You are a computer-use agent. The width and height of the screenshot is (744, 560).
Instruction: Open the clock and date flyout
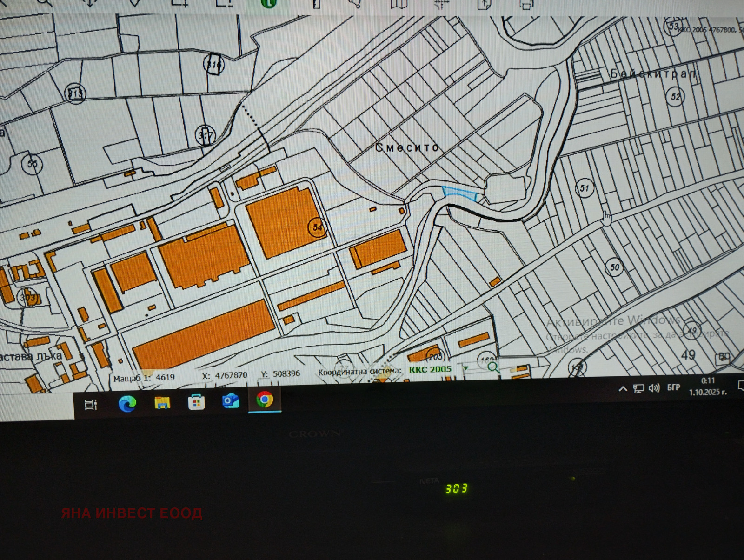pos(707,387)
